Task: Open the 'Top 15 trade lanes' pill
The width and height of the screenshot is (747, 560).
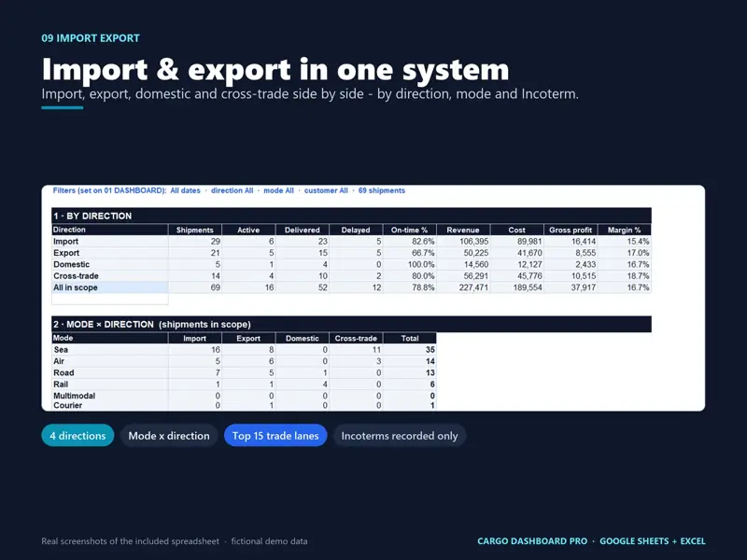Action: (x=275, y=435)
